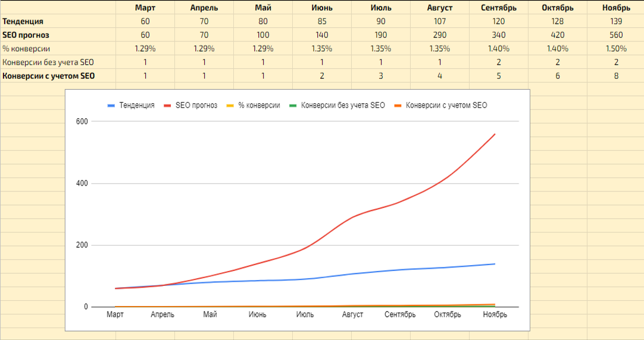Click the Август label on chart x-axis
The image size is (644, 340).
(x=353, y=314)
